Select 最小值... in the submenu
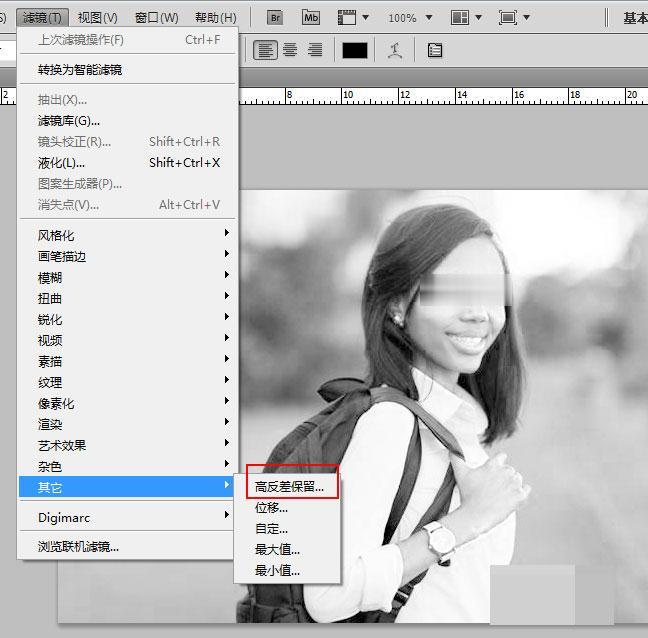The width and height of the screenshot is (648, 638). click(x=288, y=571)
